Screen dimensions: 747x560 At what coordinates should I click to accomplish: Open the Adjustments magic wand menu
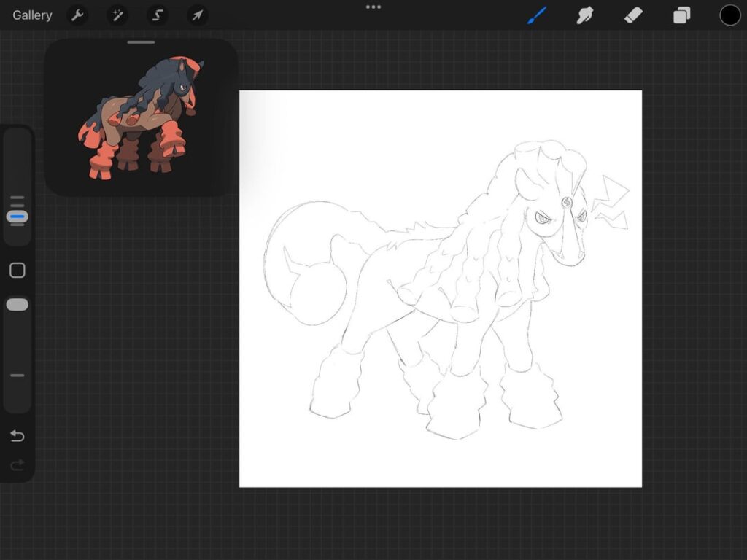click(117, 15)
